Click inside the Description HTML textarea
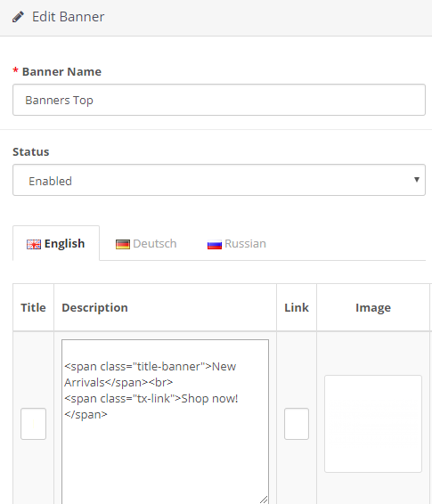Screen dimensions: 432x504 point(165,422)
